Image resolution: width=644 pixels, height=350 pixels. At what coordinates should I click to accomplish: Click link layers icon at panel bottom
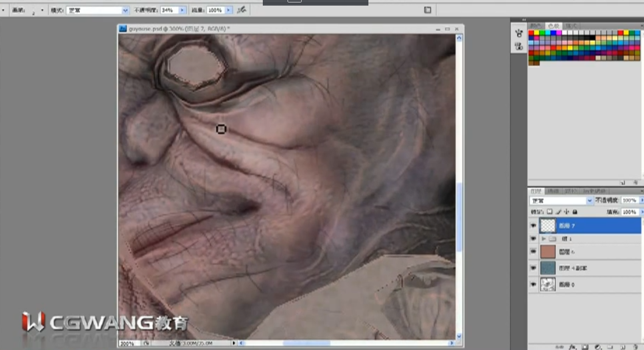click(560, 347)
